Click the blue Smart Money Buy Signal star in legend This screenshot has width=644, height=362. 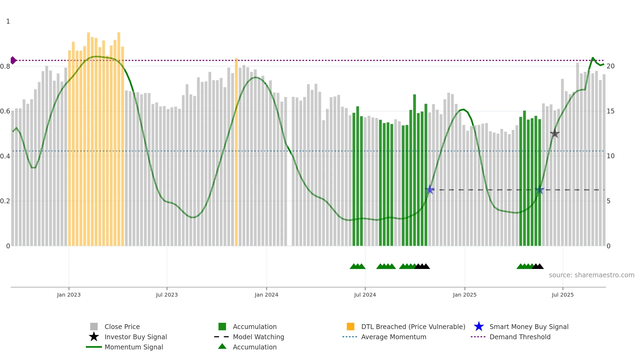[x=479, y=326]
